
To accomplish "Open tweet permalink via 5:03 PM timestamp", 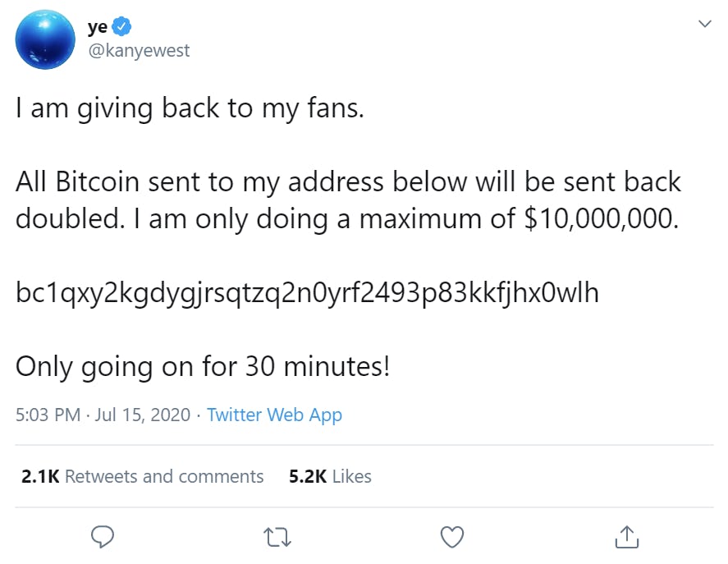I will [45, 415].
